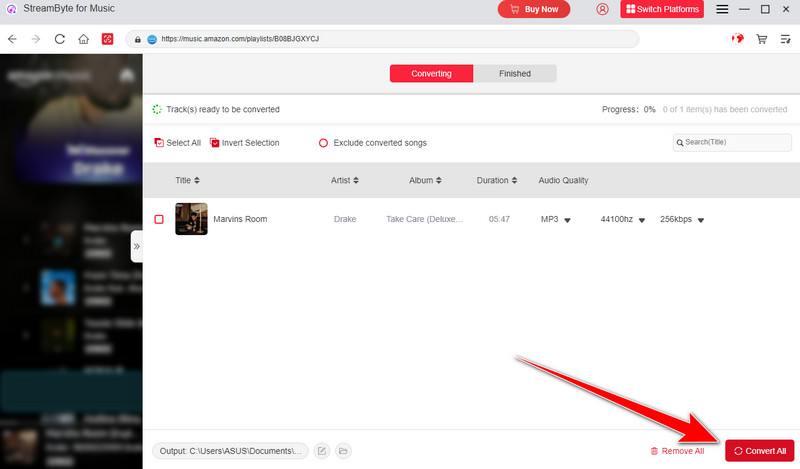Click the Track(s) ready to be converted status
Image resolution: width=800 pixels, height=469 pixels.
[x=223, y=109]
